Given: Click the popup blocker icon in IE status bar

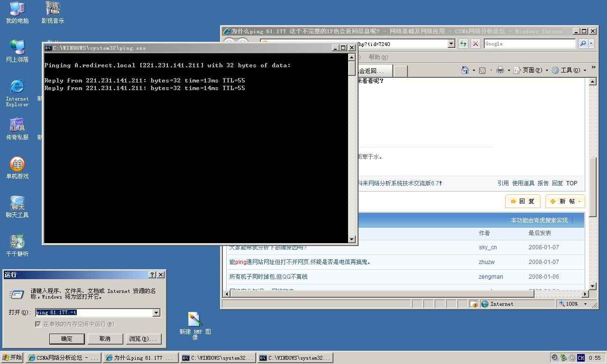Looking at the screenshot, I should [x=474, y=304].
